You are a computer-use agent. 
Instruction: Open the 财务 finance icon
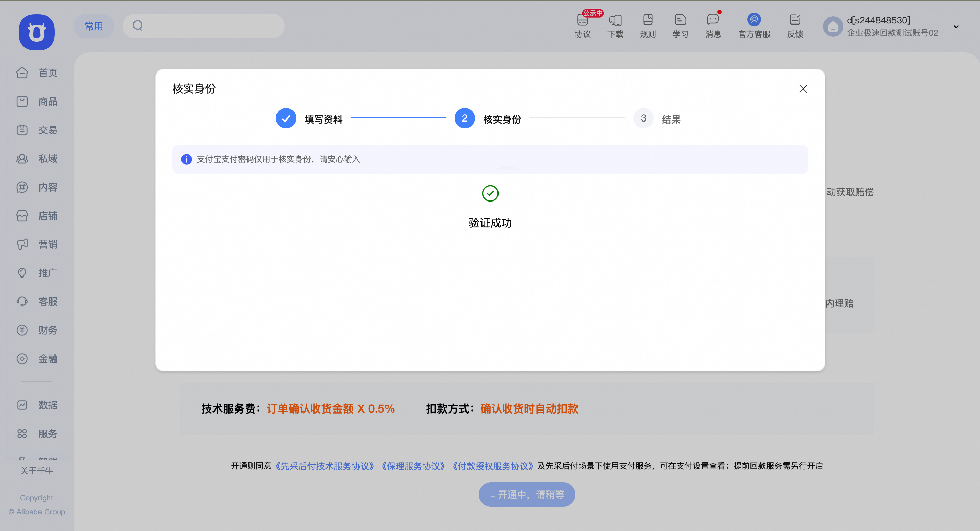(22, 330)
